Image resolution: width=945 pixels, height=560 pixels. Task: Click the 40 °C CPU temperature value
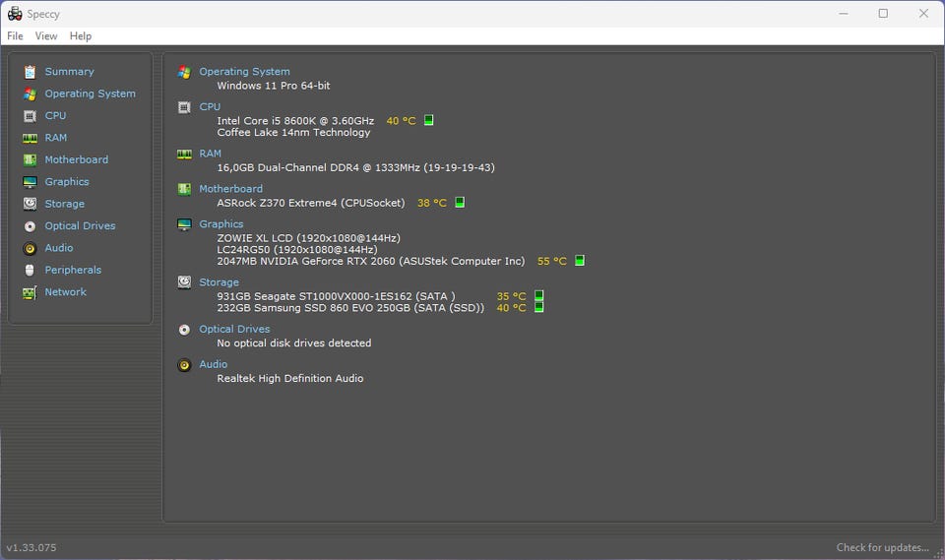[x=401, y=120]
